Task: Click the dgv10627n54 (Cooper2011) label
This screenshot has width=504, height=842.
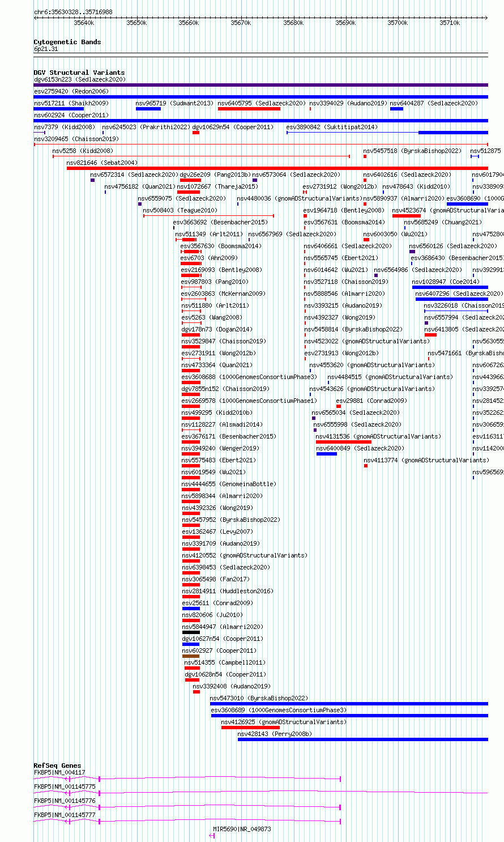Action: (223, 639)
